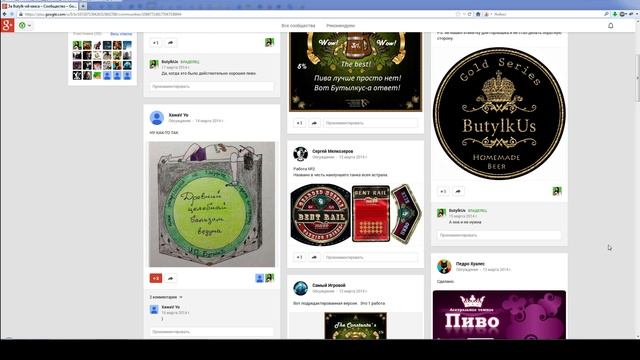Reload the page with the refresh icon

[470, 14]
